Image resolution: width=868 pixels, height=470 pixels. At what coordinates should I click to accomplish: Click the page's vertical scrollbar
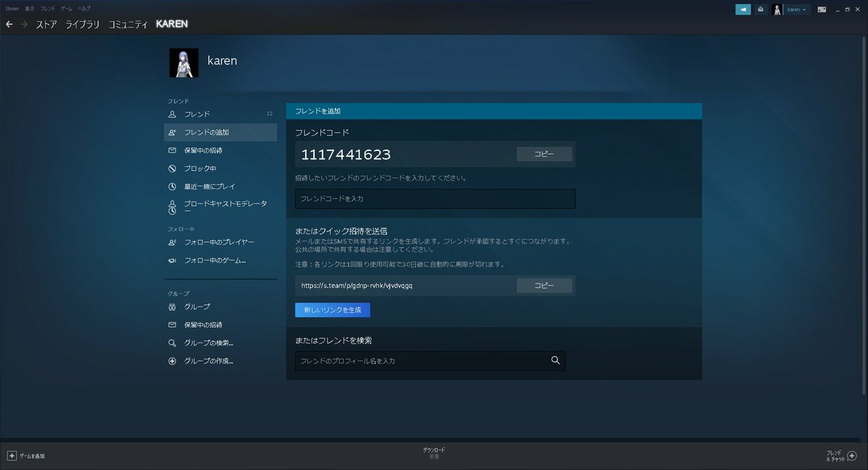[864, 217]
